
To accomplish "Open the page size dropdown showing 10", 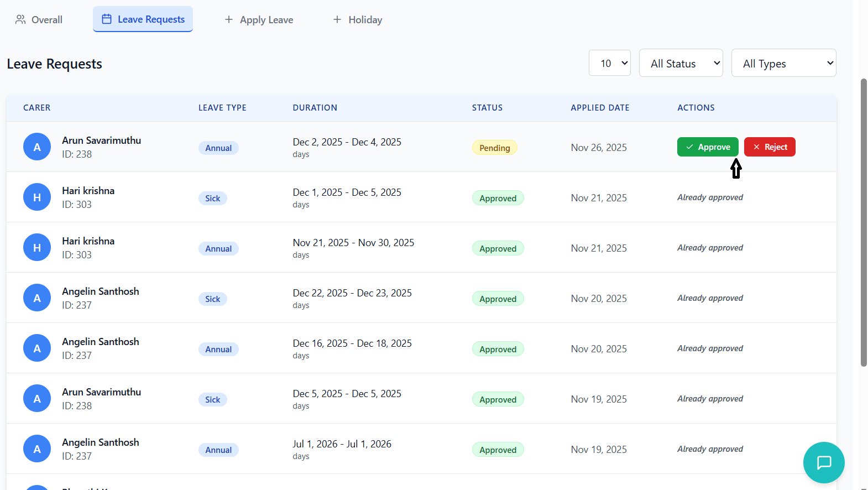I will coord(609,63).
